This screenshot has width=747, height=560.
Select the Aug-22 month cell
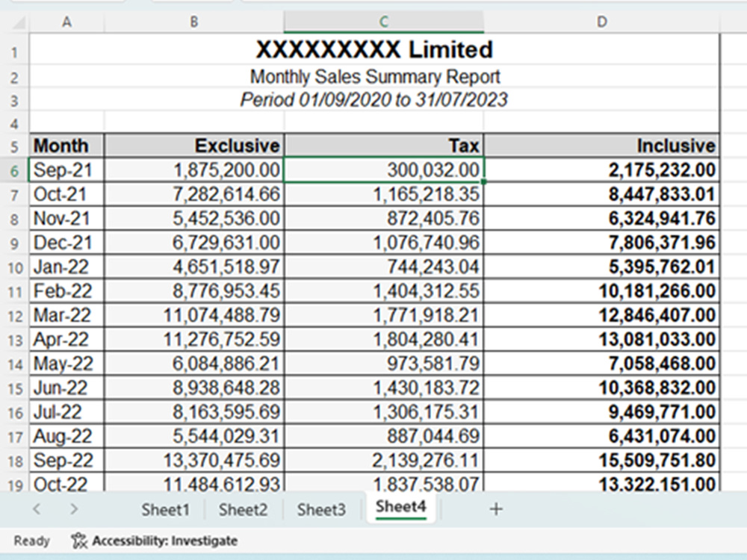coord(66,436)
